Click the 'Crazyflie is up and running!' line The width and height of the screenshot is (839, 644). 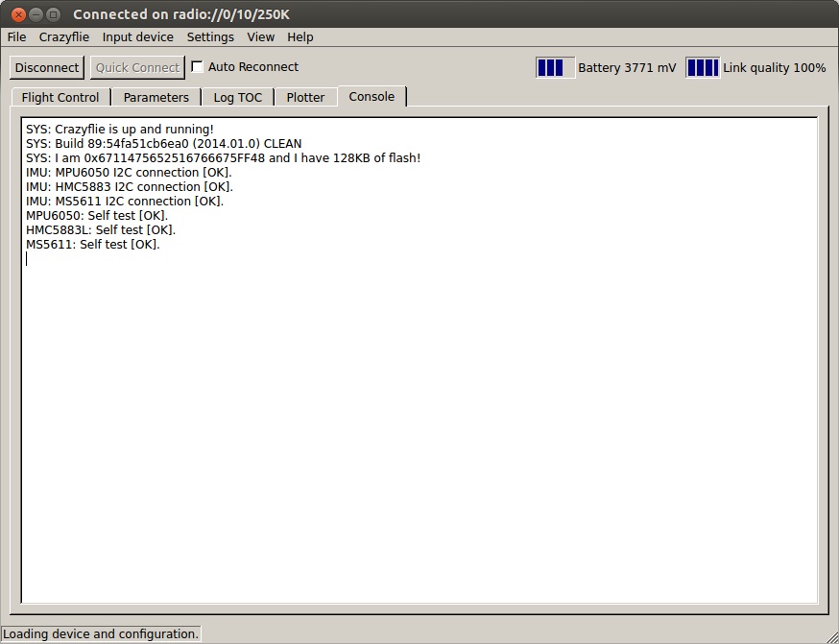point(120,130)
